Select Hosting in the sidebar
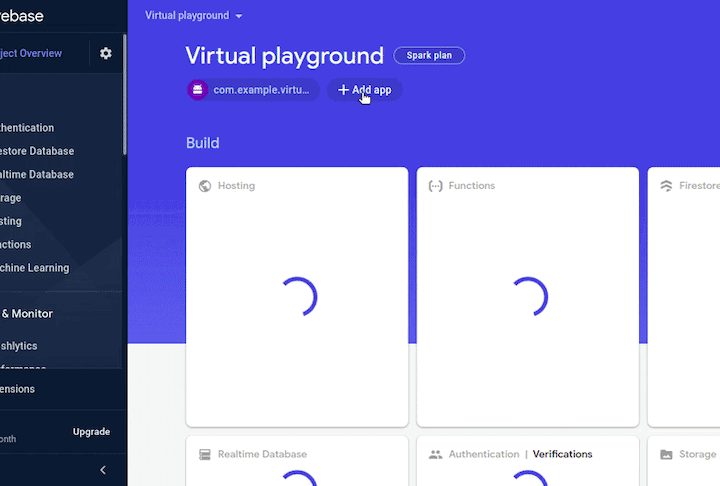The image size is (720, 486). [x=11, y=221]
